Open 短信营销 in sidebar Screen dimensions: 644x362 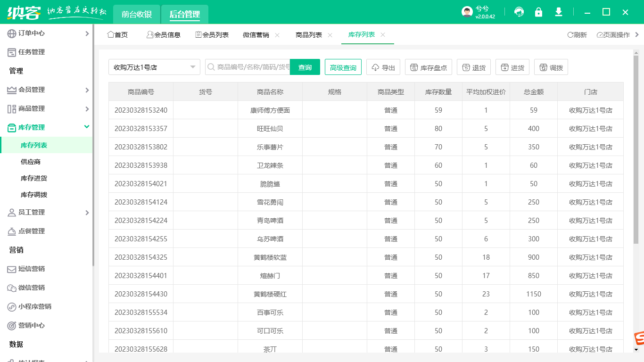pos(32,269)
